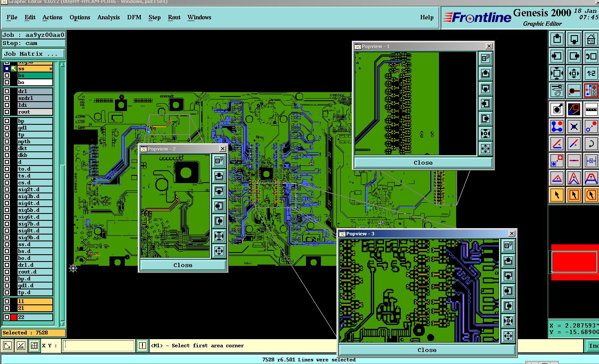The height and width of the screenshot is (364, 599).
Task: Toggle the checkbox for layer 11
Action: pos(7,301)
